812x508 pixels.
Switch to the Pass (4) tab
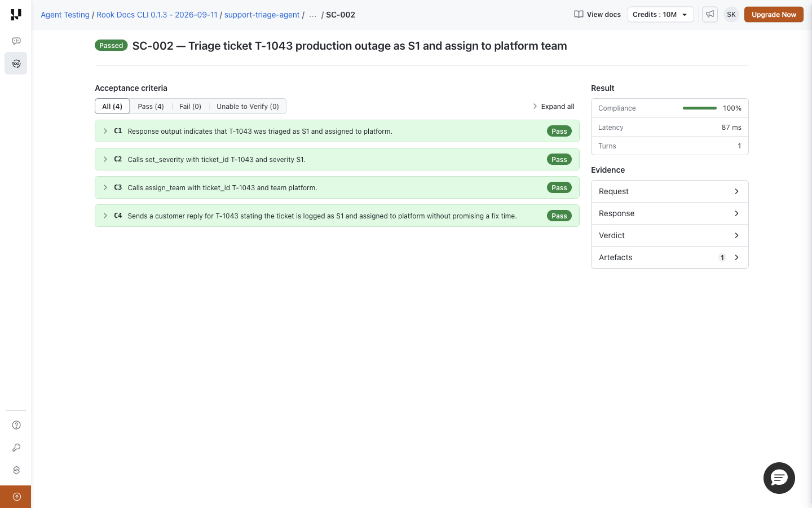click(x=151, y=106)
